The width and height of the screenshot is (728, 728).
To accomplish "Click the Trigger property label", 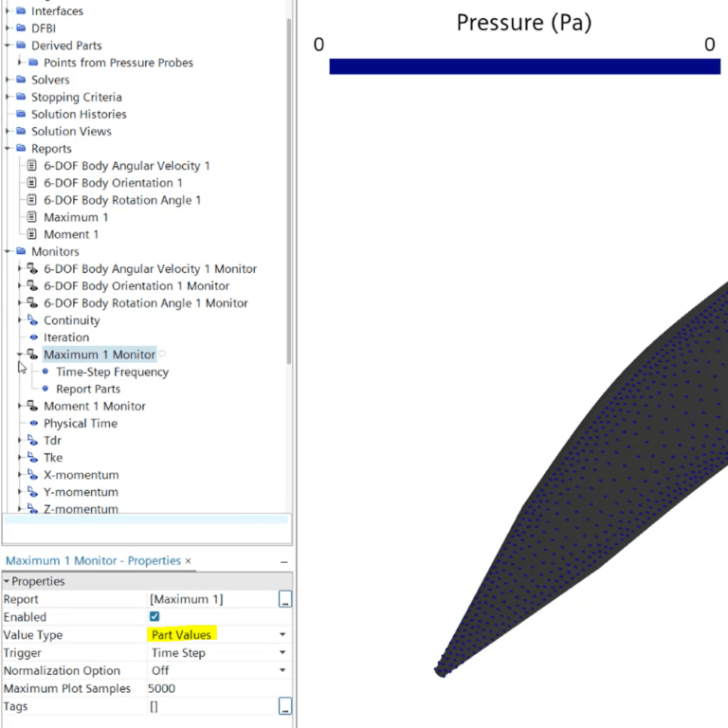I will (x=23, y=653).
